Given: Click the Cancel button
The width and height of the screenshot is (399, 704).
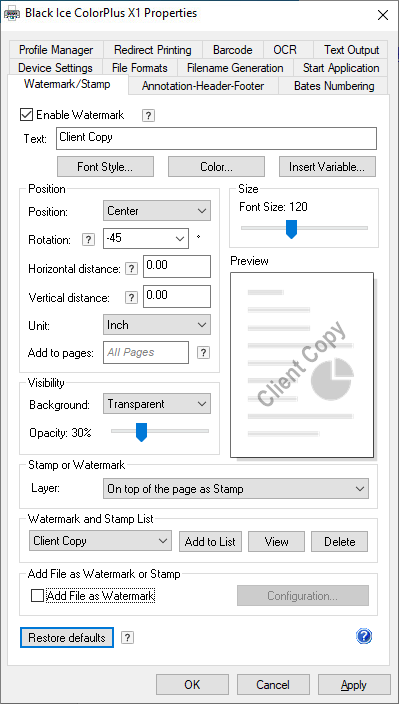Looking at the screenshot, I should pyautogui.click(x=273, y=685).
